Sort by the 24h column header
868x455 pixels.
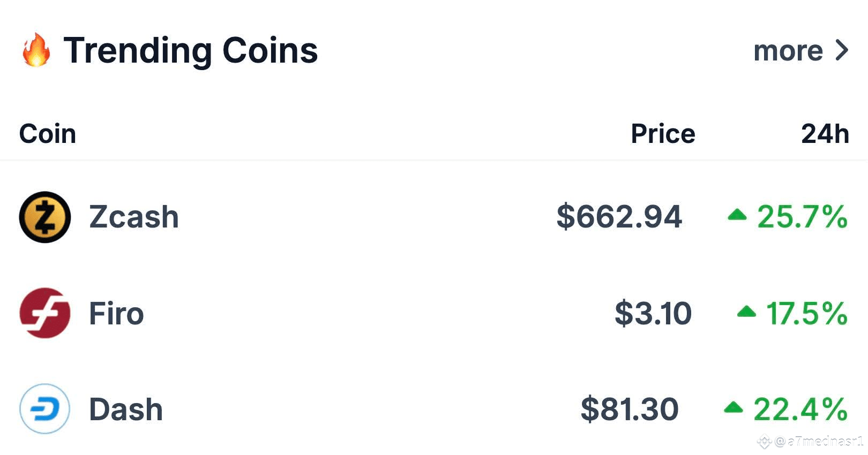tap(825, 134)
